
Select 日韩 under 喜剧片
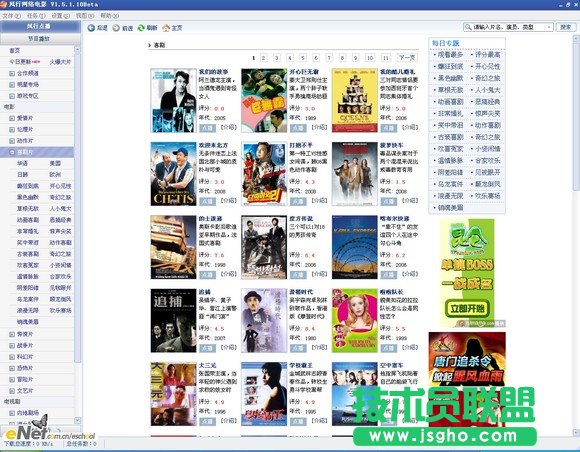click(22, 175)
